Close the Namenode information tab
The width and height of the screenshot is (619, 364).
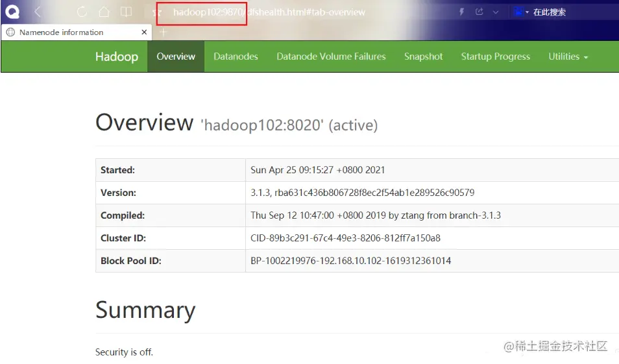coord(144,32)
